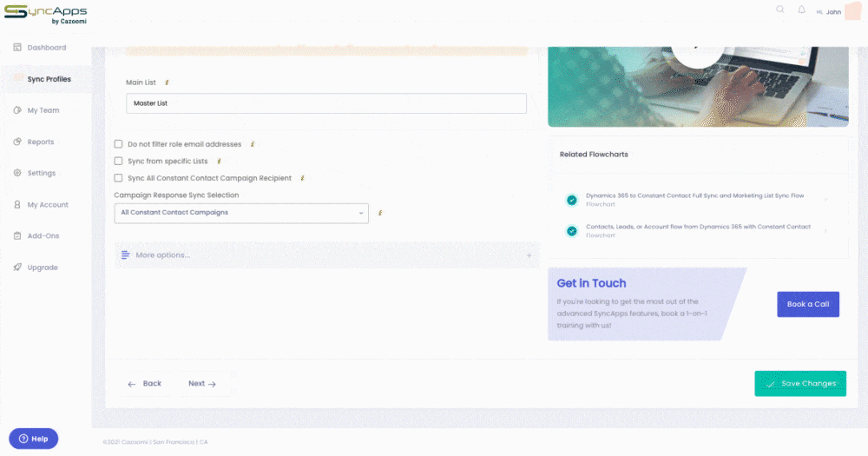
Task: Click the Related Flowcharts heading
Action: point(594,155)
